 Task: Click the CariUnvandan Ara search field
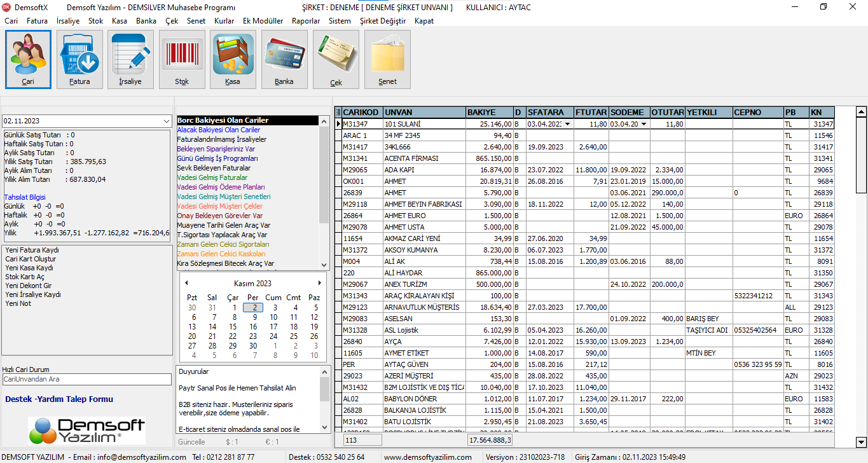(x=86, y=379)
